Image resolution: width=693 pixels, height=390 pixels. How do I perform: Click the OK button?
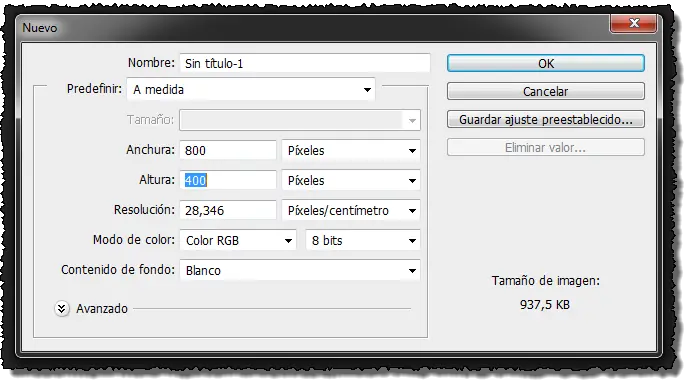coord(545,63)
